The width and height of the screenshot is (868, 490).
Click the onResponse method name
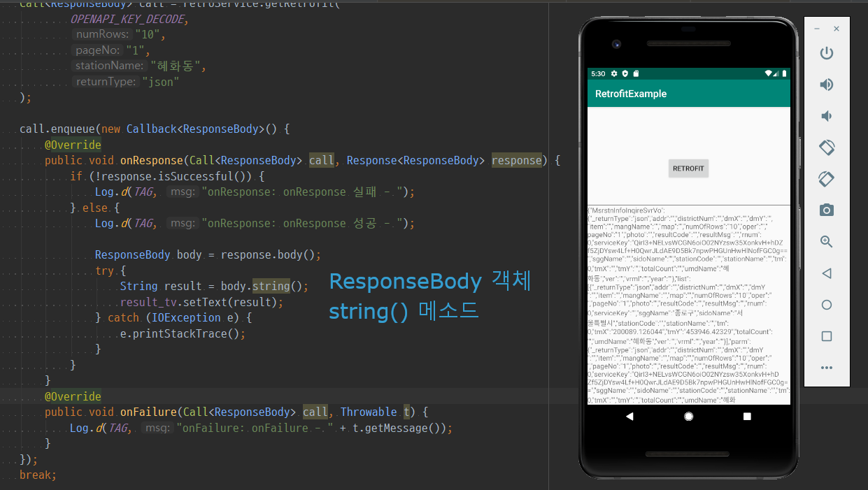coord(152,161)
